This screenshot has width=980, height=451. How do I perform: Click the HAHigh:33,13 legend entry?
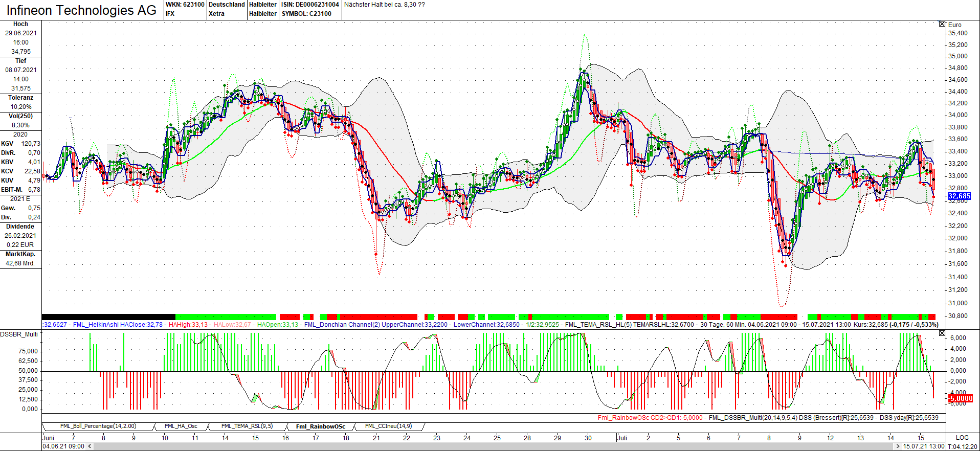[188, 325]
